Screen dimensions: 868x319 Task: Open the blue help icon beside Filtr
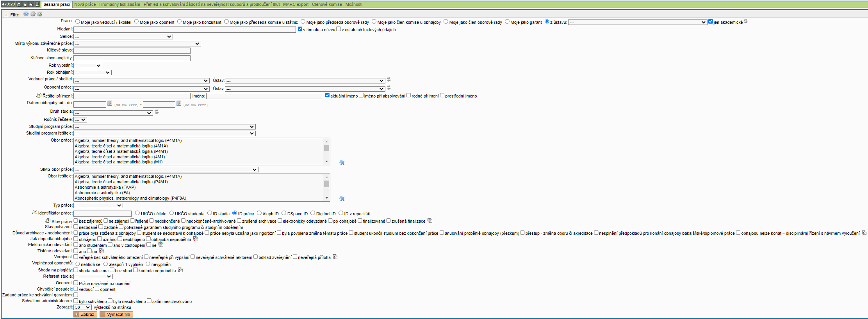tap(26, 14)
